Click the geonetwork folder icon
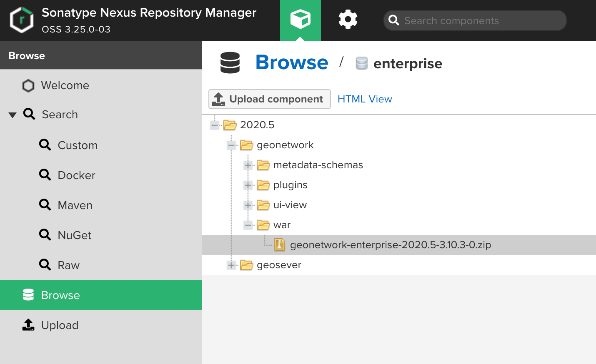This screenshot has height=364, width=596. (x=247, y=145)
